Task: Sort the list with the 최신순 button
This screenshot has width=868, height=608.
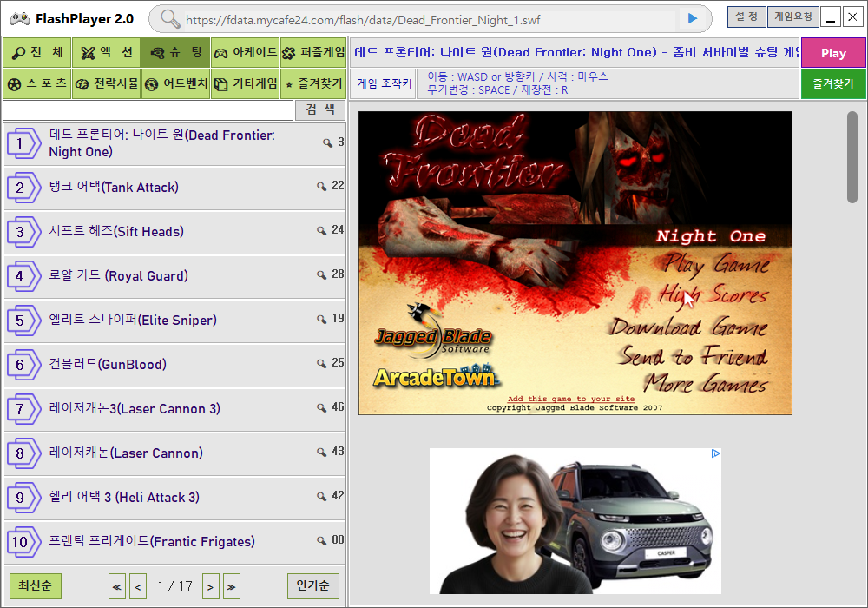Action: (x=36, y=585)
